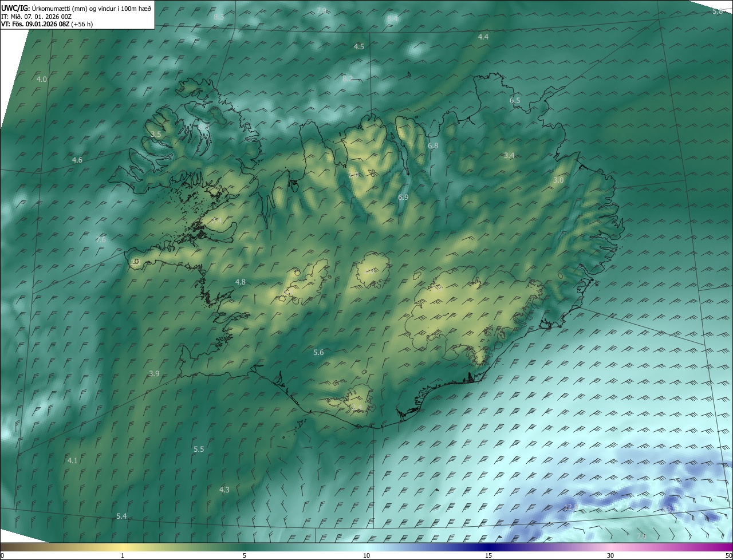Click the map value '4.8'
733x560 pixels.
241,282
